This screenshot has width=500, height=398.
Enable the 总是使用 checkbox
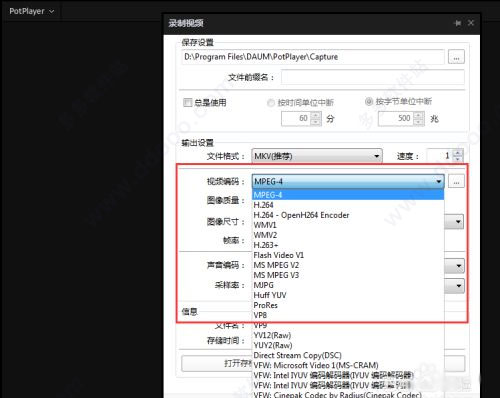[188, 102]
